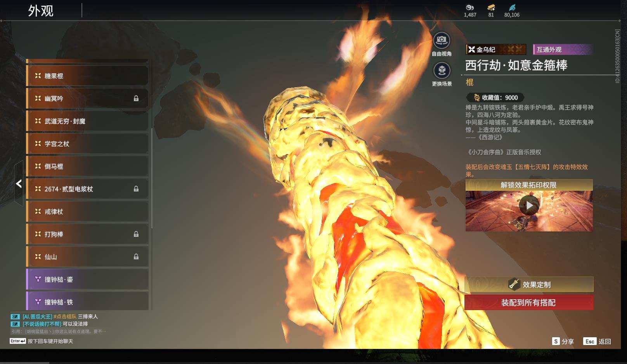Select the 武道无穷·封魔 skin
This screenshot has width=627, height=364.
pyautogui.click(x=87, y=121)
